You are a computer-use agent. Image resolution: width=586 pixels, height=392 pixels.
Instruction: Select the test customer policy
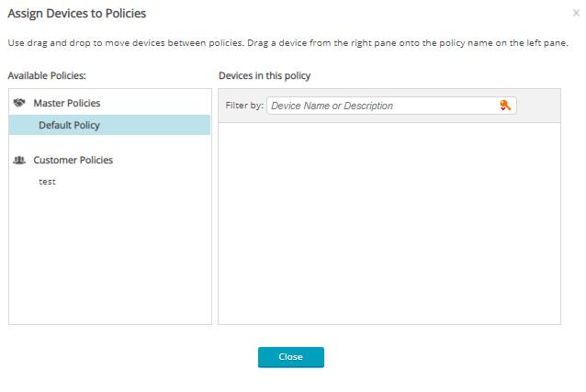point(47,182)
